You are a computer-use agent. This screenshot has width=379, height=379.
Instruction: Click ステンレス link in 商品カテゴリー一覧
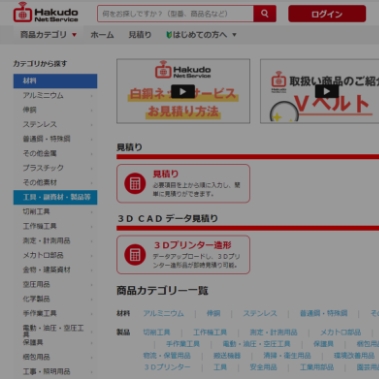point(260,314)
